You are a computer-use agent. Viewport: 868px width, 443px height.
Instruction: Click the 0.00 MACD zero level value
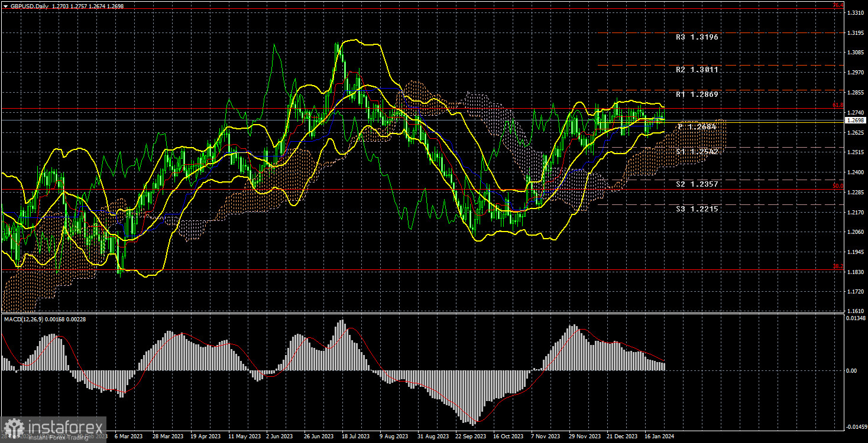[x=851, y=371]
